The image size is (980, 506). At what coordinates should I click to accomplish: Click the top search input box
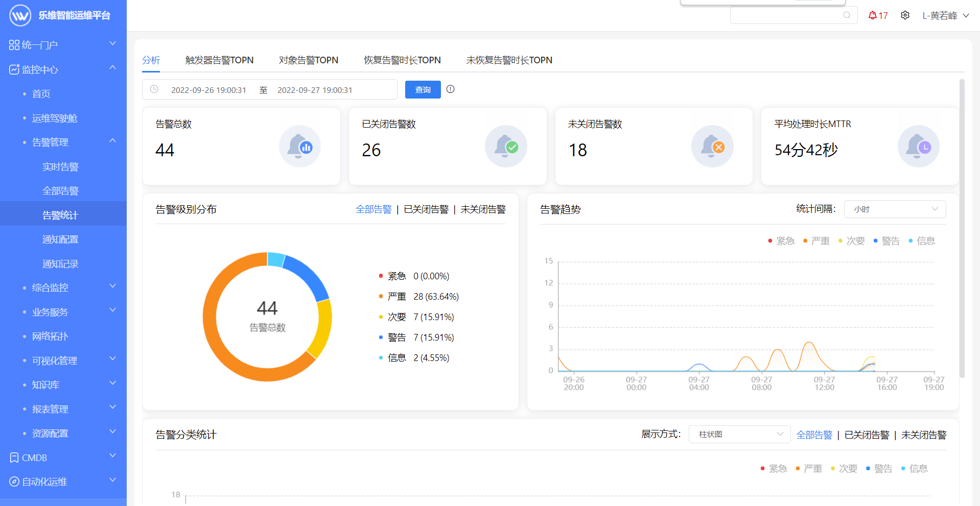794,15
